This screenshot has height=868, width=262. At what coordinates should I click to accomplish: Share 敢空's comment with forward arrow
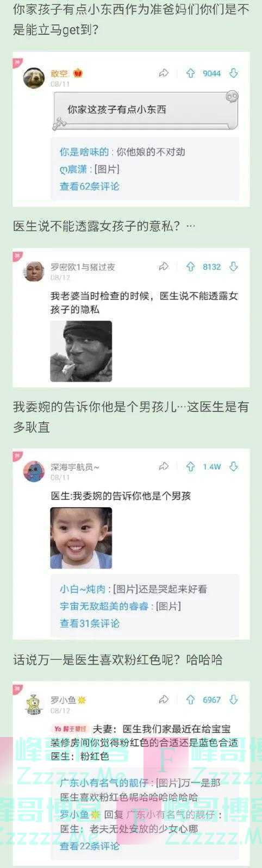point(164,73)
